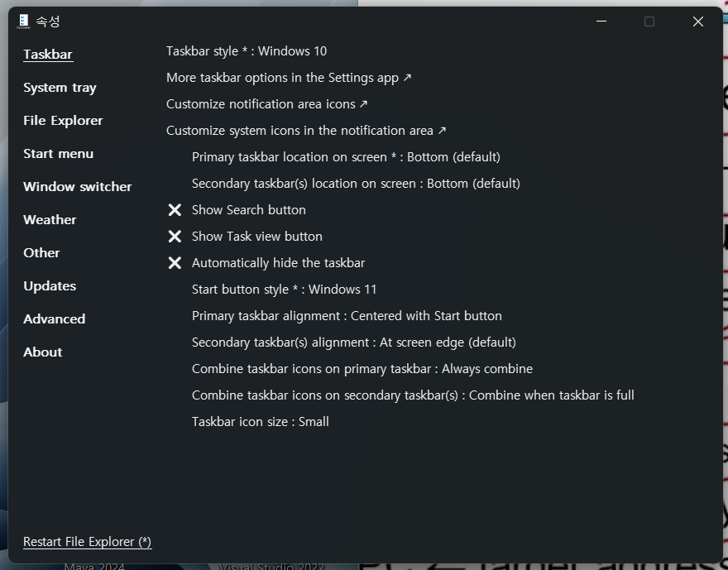Click the app icon in the title bar
Screen dimensions: 728x570
(23, 22)
